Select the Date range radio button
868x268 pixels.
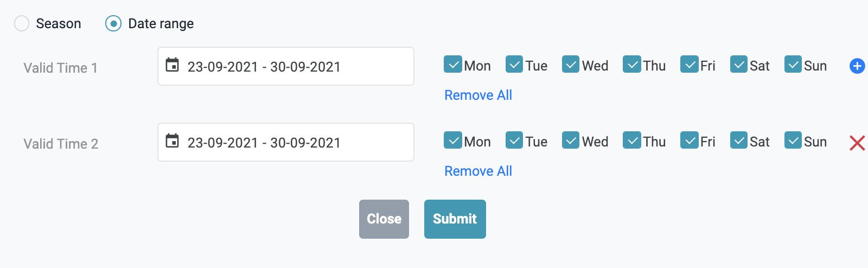click(113, 23)
